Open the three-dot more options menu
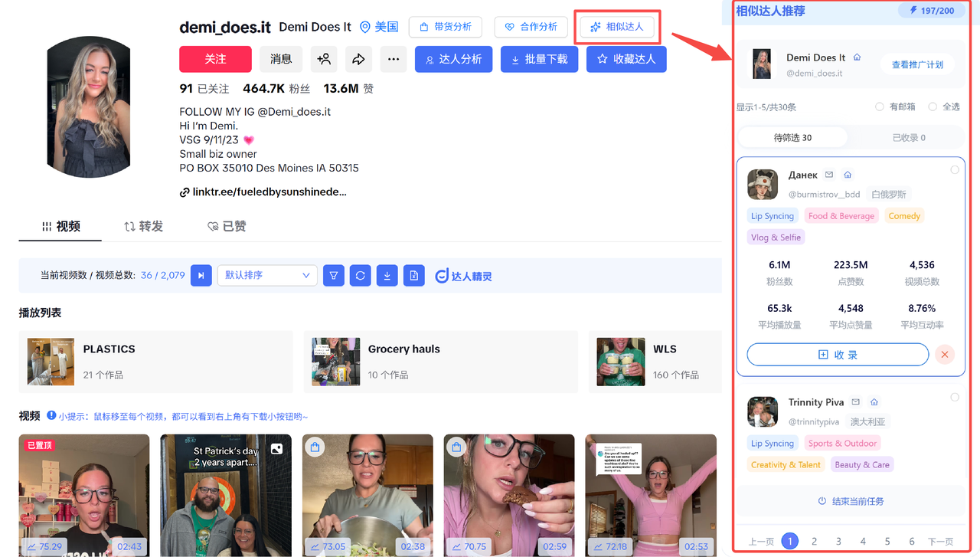 pyautogui.click(x=393, y=59)
